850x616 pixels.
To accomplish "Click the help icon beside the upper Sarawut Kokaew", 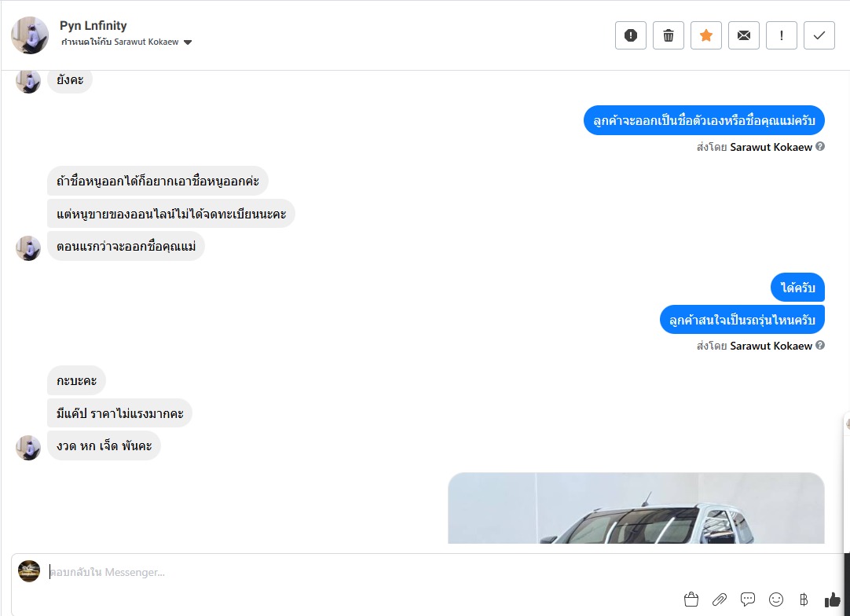I will coord(820,146).
